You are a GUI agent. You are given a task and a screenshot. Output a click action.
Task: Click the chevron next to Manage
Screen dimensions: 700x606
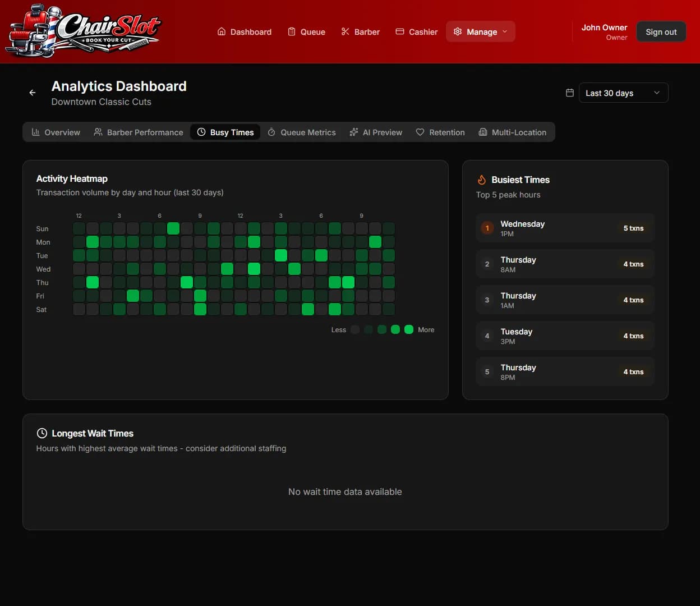pyautogui.click(x=505, y=31)
